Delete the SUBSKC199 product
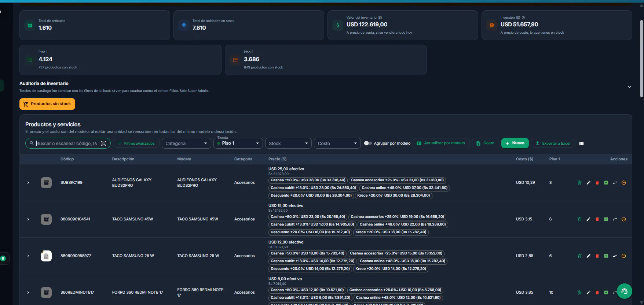The height and width of the screenshot is (305, 644). [597, 183]
